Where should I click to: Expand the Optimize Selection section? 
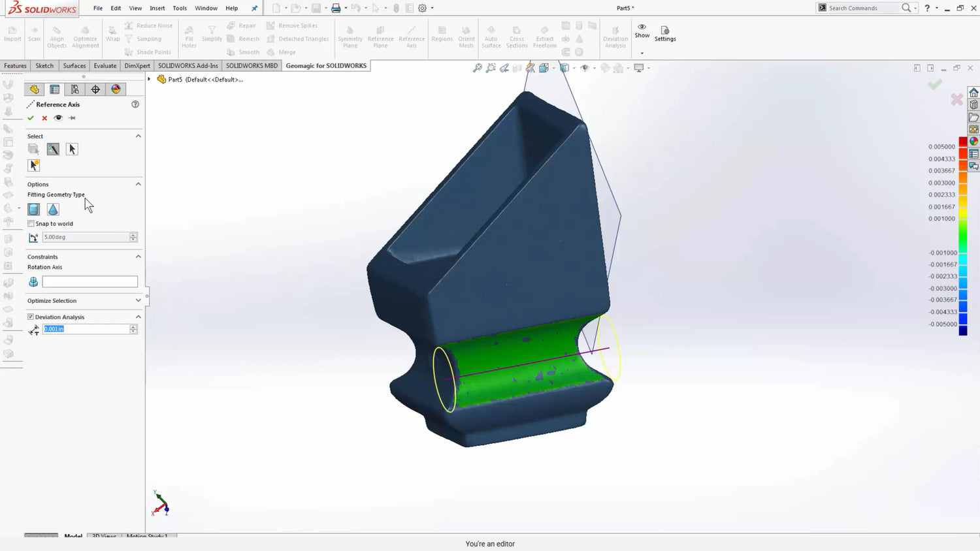point(138,301)
